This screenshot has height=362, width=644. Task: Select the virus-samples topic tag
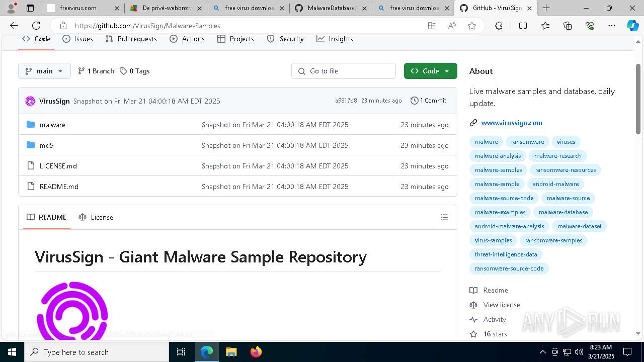(493, 240)
